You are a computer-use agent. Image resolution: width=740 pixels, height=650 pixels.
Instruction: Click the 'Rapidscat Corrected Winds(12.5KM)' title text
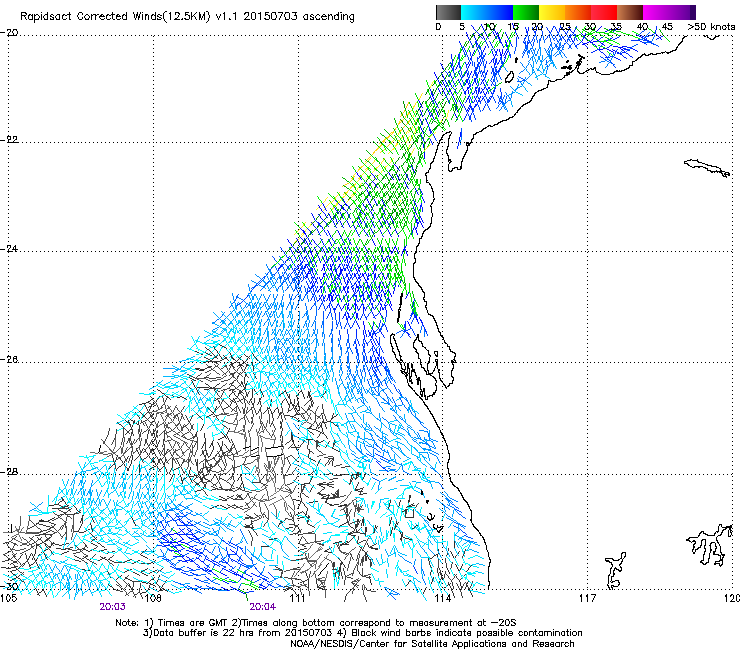[x=115, y=17]
